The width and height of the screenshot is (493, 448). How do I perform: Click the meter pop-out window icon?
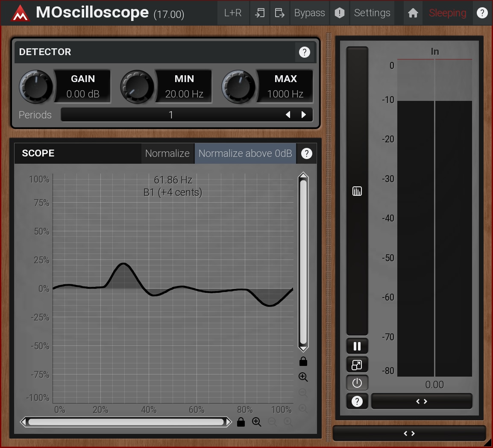[x=357, y=365]
